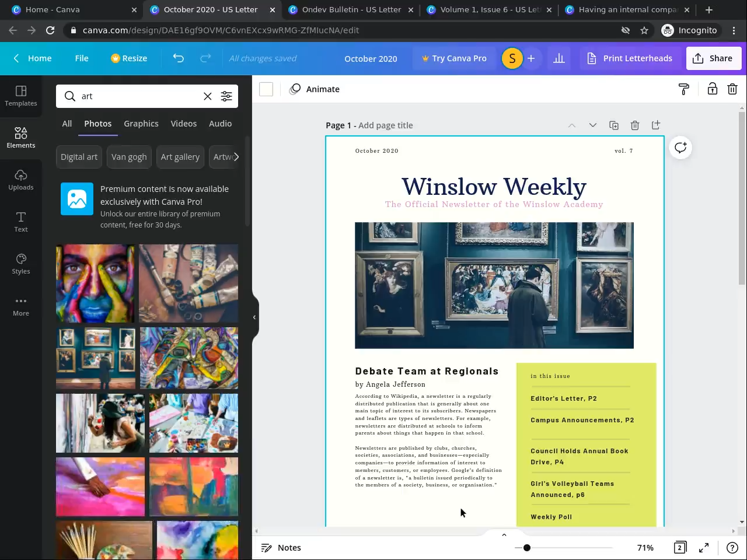Collapse the side panel

coord(254,317)
